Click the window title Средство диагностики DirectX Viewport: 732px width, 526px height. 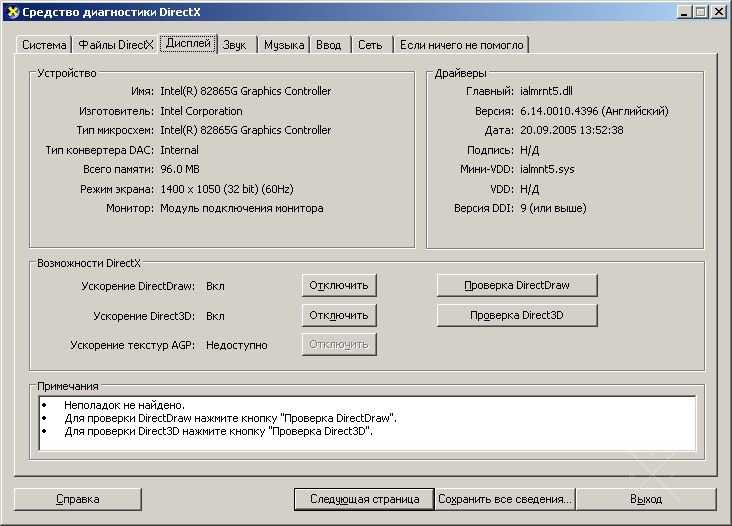click(x=111, y=12)
